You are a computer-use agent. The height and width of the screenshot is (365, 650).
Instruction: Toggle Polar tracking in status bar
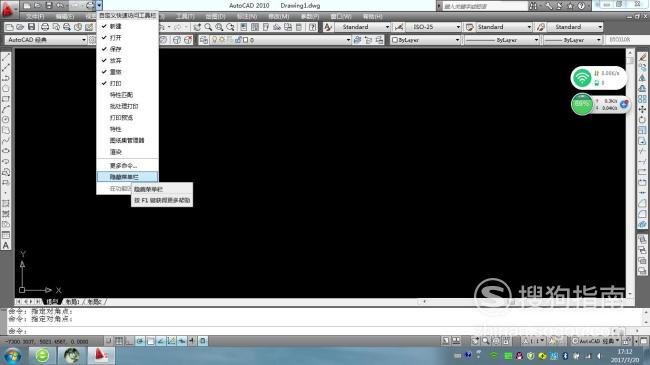[x=140, y=341]
